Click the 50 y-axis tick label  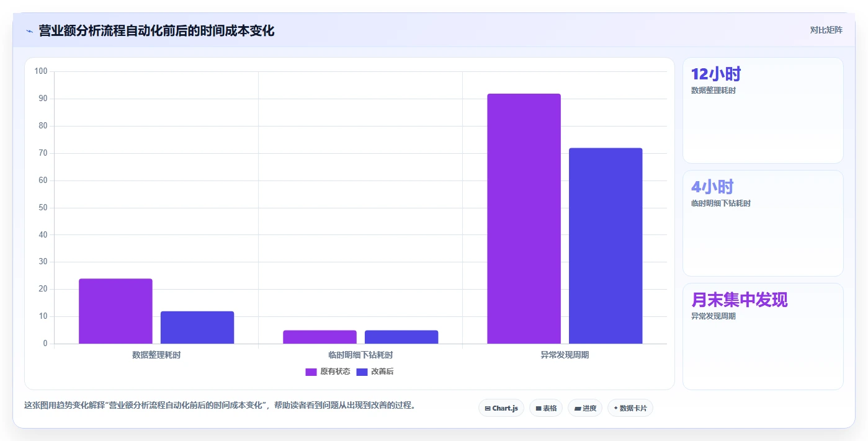(43, 208)
